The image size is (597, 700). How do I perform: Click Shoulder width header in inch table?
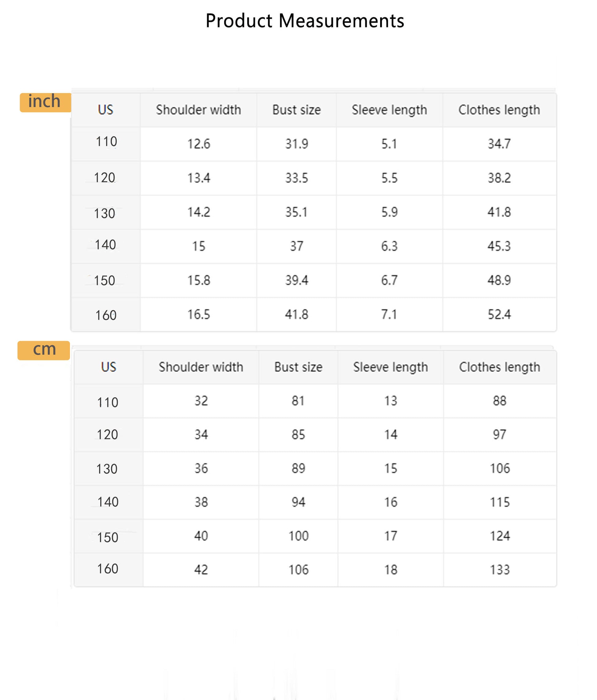click(x=198, y=110)
